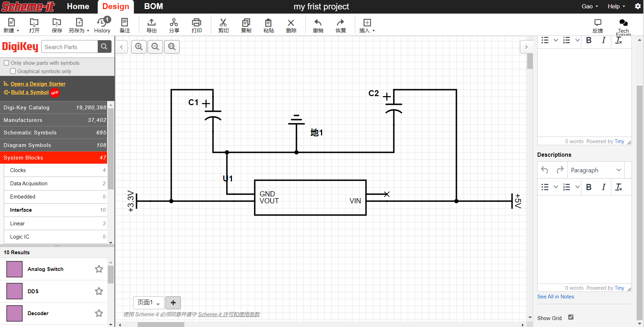
Task: Favorite the Analog Switch star
Action: [x=99, y=269]
